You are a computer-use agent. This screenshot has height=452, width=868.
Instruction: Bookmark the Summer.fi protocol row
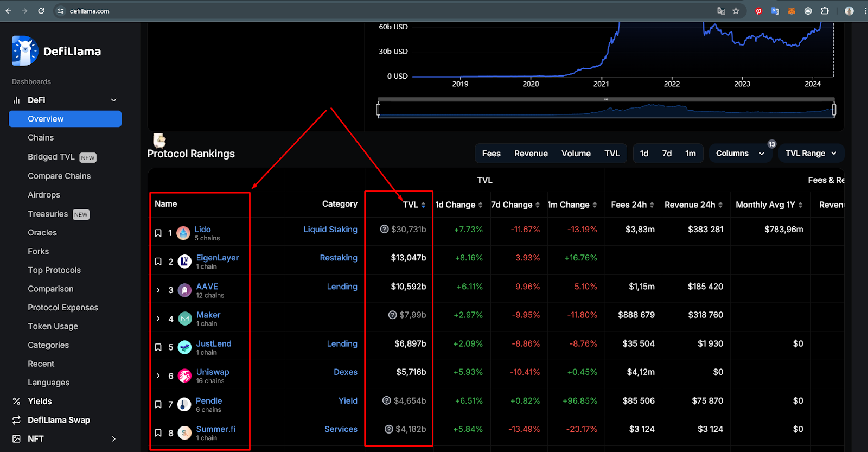(x=158, y=433)
